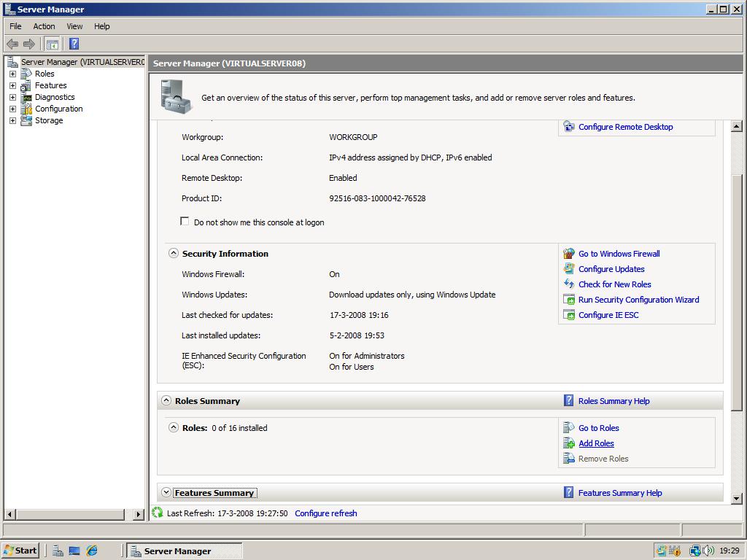Click the Server Manager taskbar button
The height and width of the screenshot is (560, 747).
click(185, 551)
